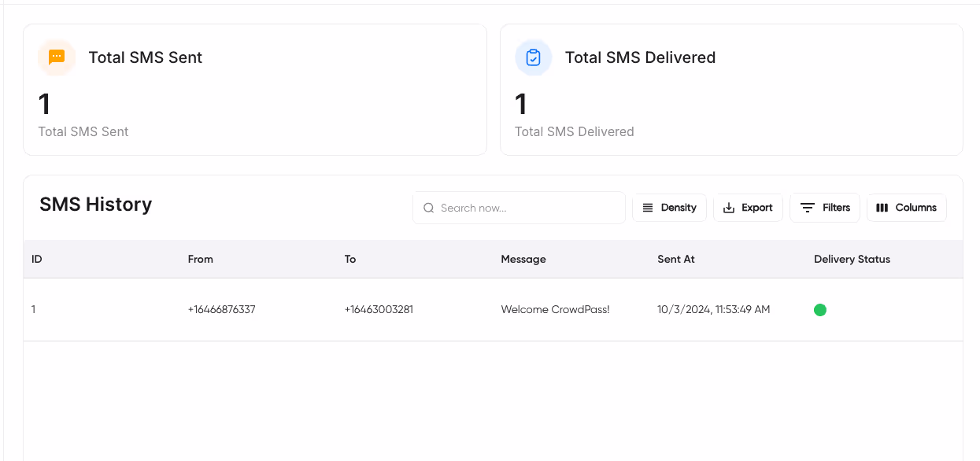980x461 pixels.
Task: Change table row density
Action: click(669, 208)
